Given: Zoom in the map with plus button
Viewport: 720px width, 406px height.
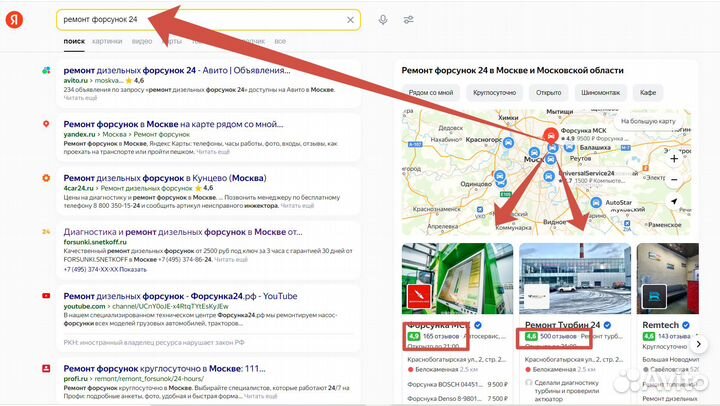Looking at the screenshot, I should tap(674, 159).
